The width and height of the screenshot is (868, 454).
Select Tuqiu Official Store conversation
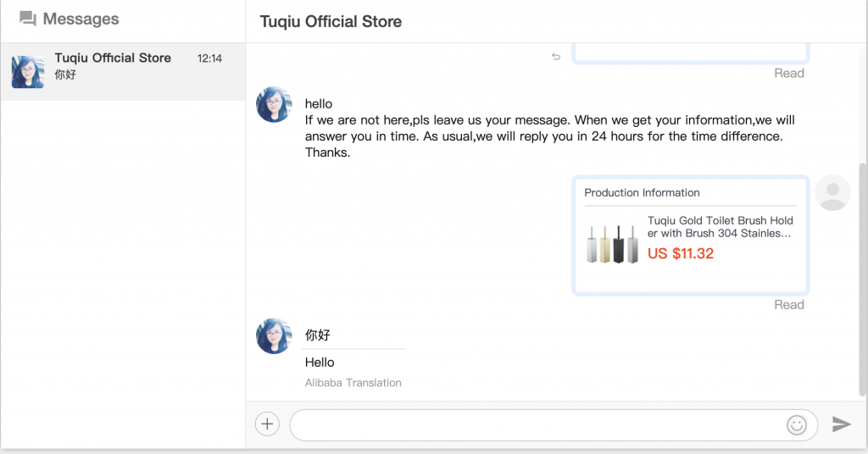coord(123,72)
